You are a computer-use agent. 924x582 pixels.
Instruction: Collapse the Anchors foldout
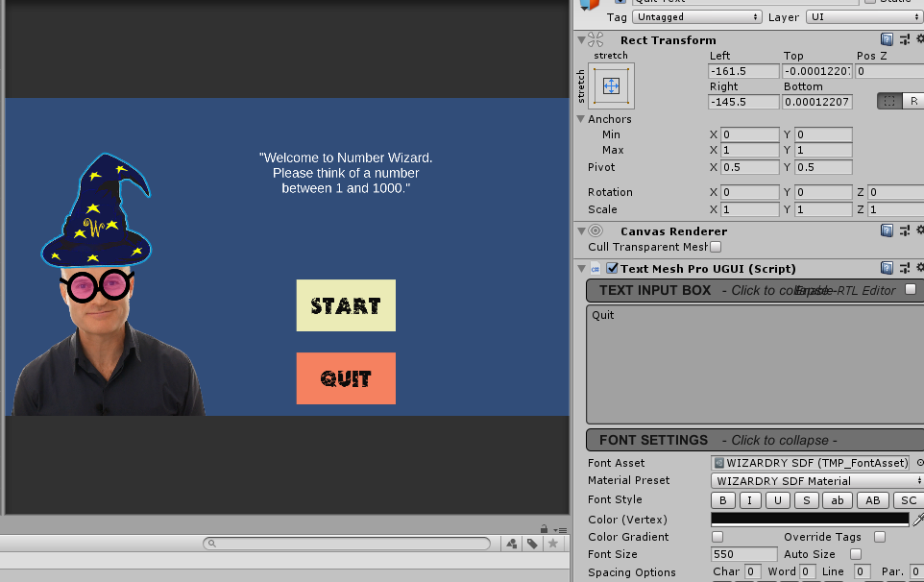coord(581,118)
